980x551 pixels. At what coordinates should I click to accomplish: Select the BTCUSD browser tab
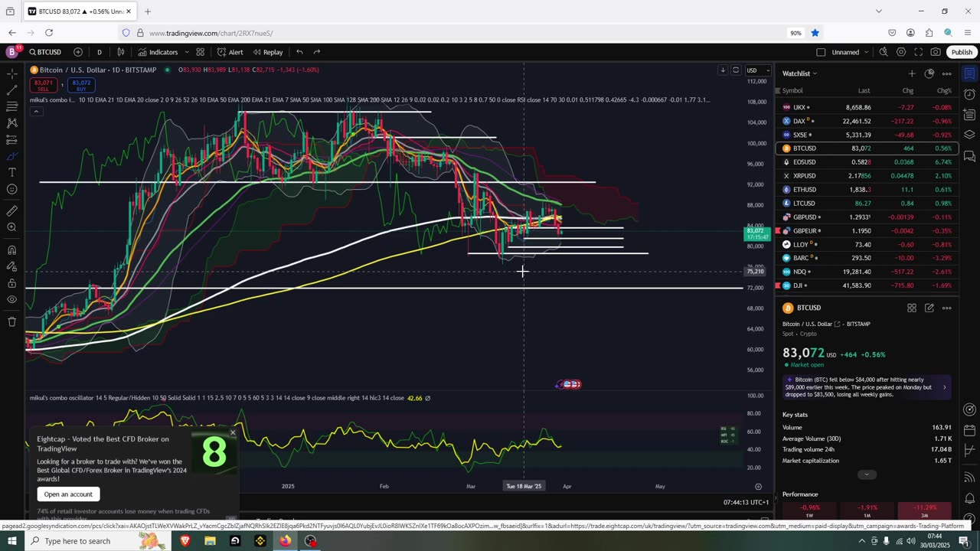point(80,11)
